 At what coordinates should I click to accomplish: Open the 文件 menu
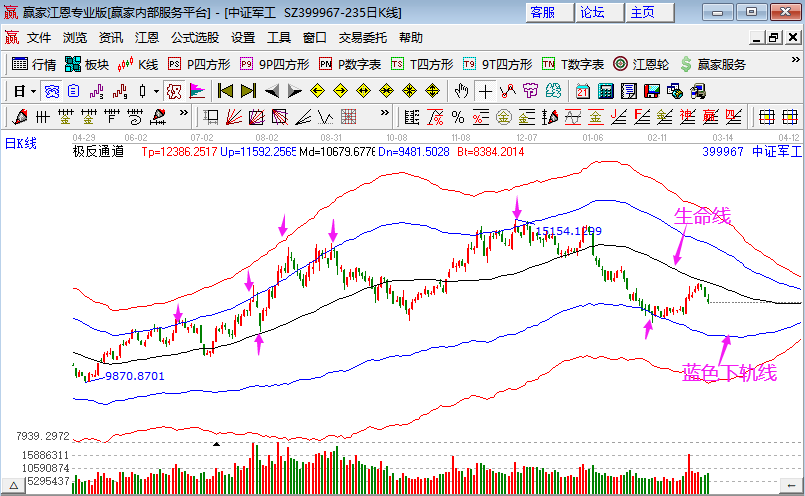(x=39, y=37)
